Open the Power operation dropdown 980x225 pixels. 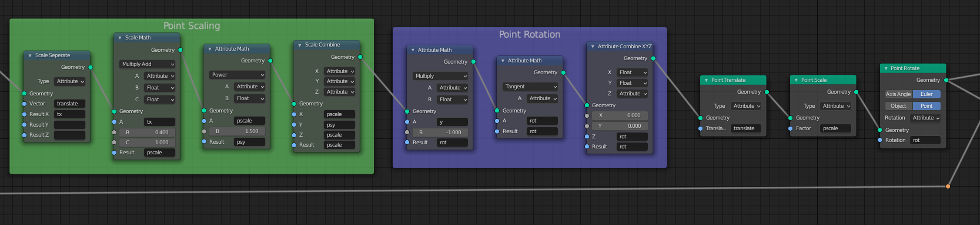(238, 75)
